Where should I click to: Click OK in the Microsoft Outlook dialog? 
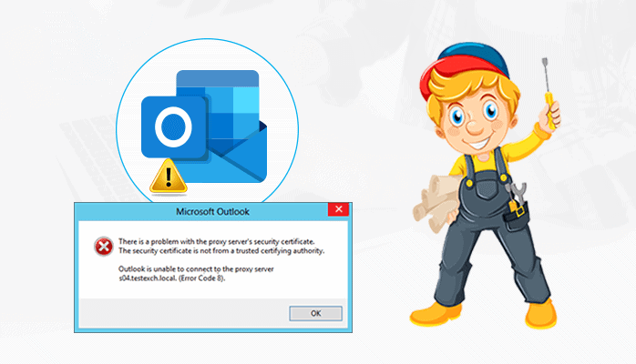(x=315, y=313)
